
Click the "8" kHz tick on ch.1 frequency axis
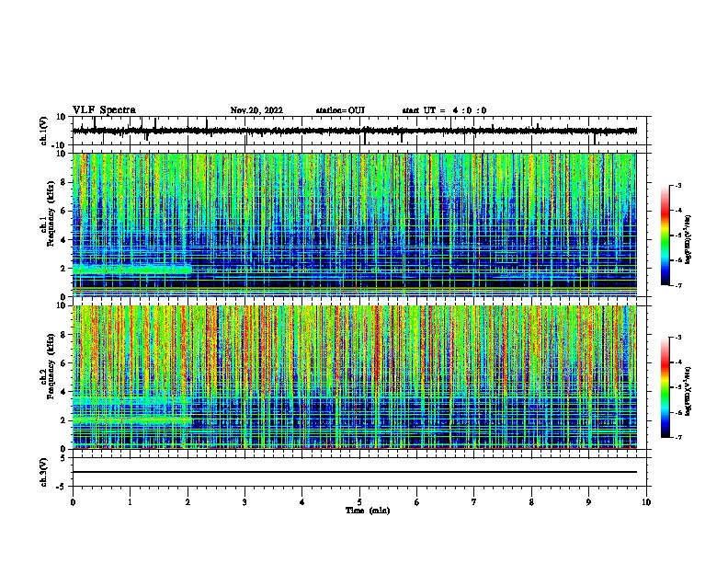pyautogui.click(x=63, y=182)
